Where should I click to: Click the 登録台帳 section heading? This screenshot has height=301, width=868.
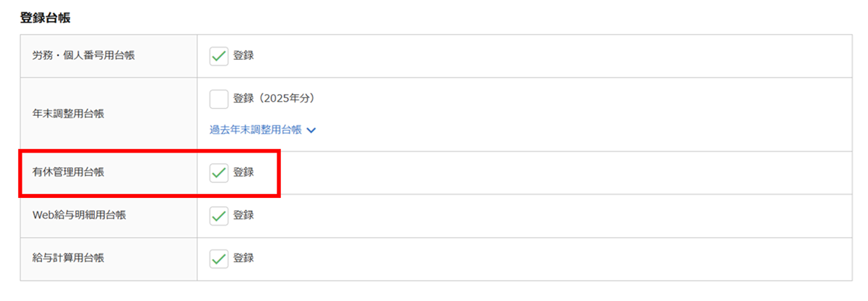click(x=45, y=18)
